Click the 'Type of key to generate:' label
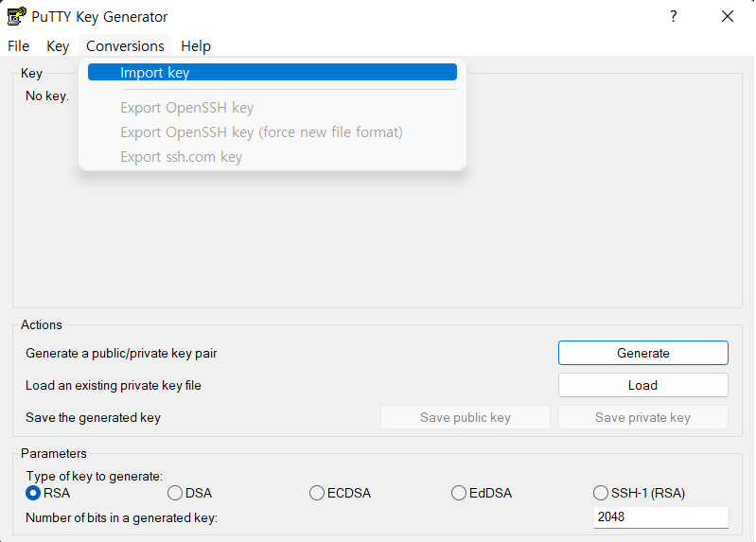The height and width of the screenshot is (542, 756). tap(94, 477)
